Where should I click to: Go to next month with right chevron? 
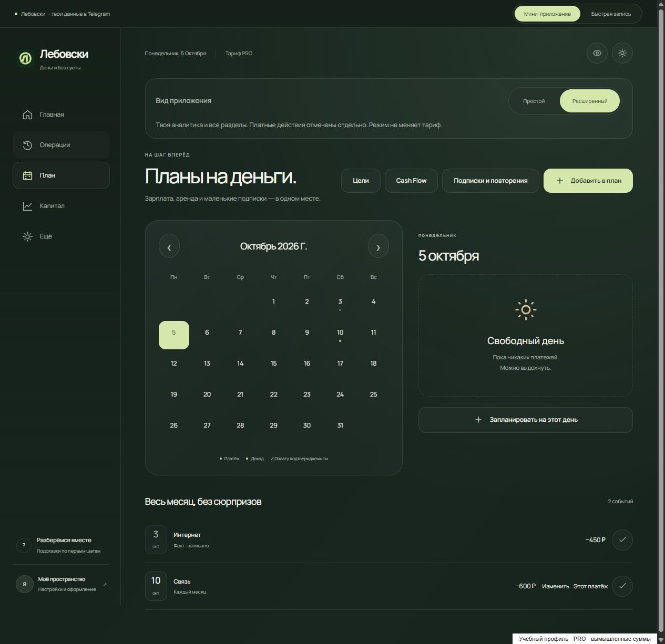click(378, 246)
